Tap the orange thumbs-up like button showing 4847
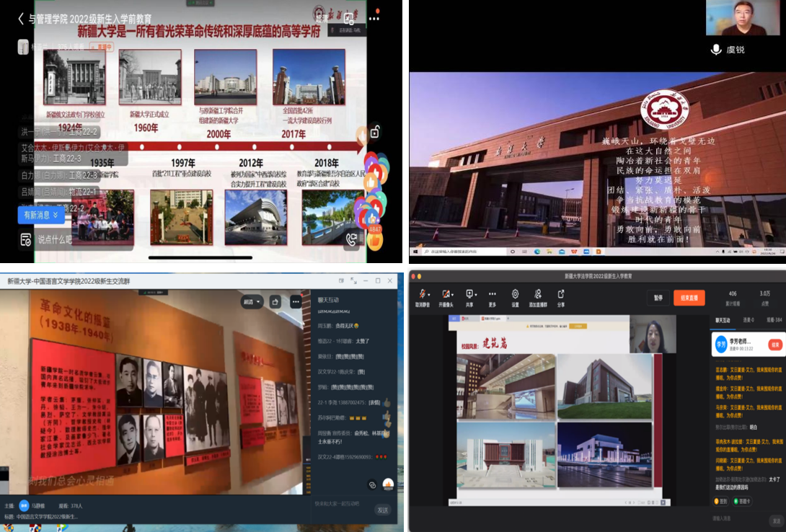The image size is (786, 532). (375, 241)
